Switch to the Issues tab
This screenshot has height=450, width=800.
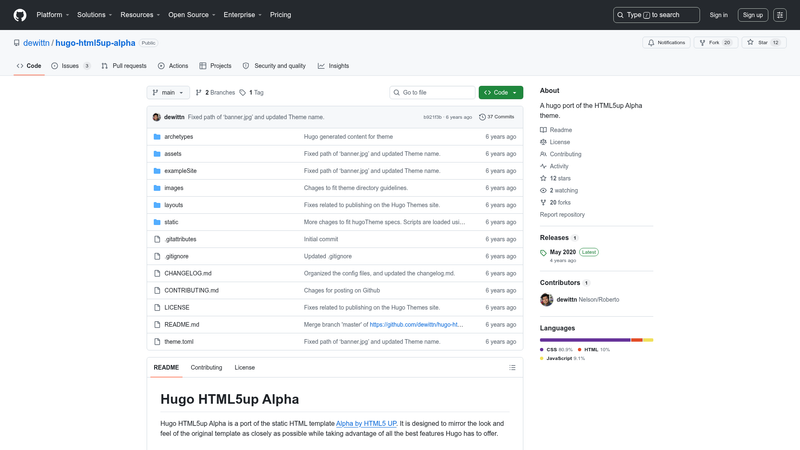pos(71,66)
